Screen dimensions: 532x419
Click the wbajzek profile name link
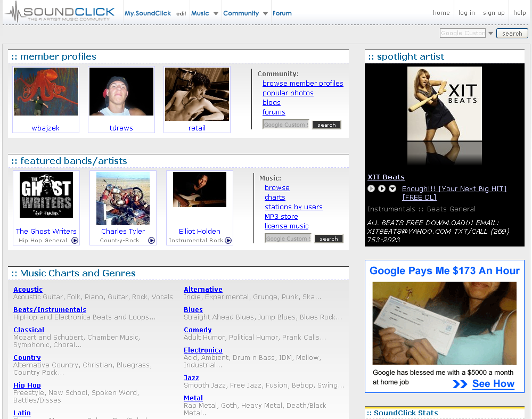click(x=45, y=128)
